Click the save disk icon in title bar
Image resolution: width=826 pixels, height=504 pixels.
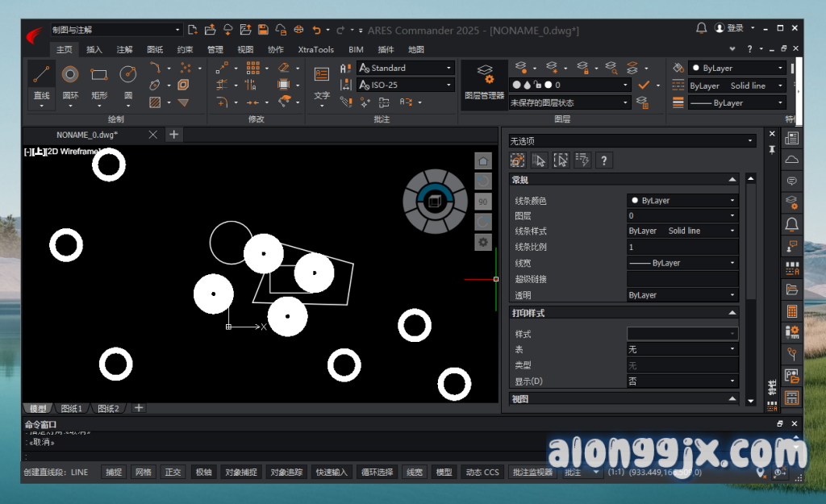point(263,30)
